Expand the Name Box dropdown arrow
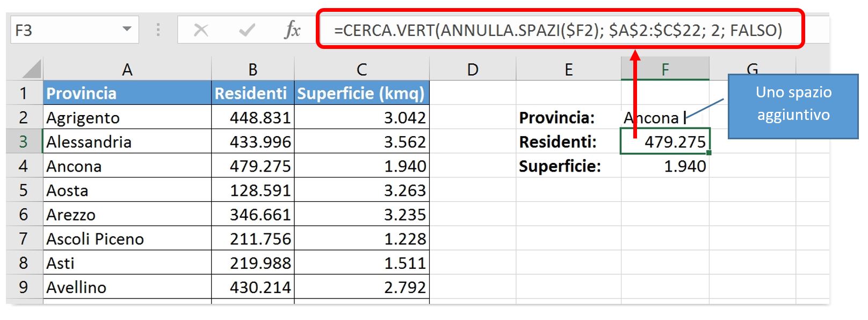 (127, 29)
